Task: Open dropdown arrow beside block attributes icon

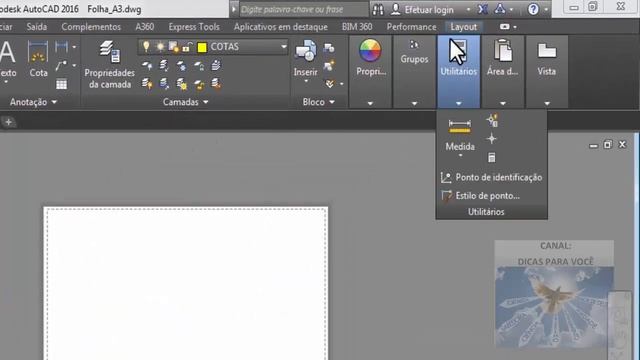Action: click(x=342, y=84)
